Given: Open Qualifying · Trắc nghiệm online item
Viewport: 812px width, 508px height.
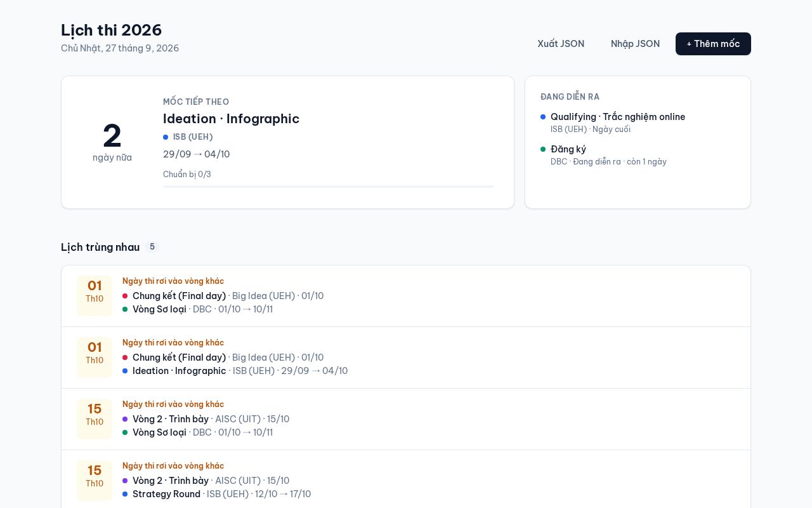Looking at the screenshot, I should 618,117.
